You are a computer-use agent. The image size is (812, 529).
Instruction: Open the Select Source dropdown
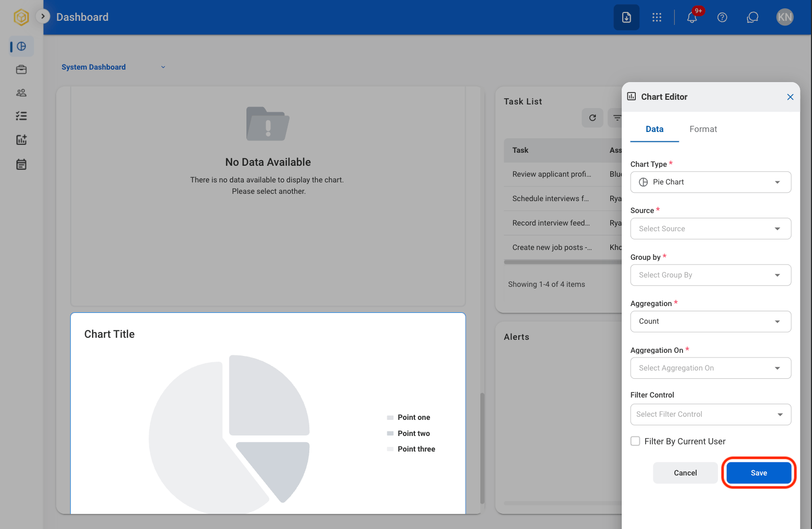pos(711,229)
